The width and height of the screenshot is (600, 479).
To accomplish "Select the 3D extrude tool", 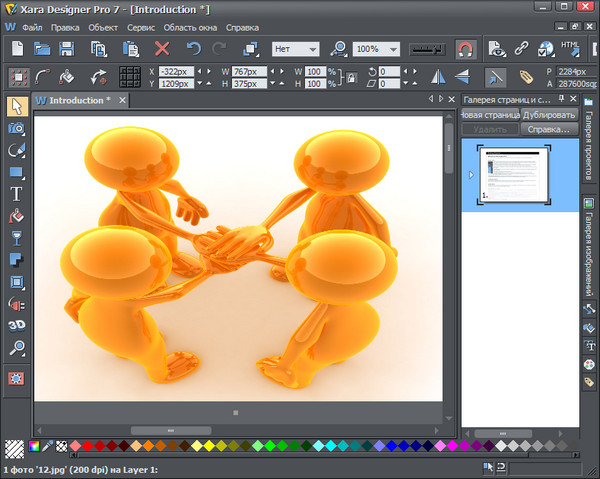I will (16, 326).
